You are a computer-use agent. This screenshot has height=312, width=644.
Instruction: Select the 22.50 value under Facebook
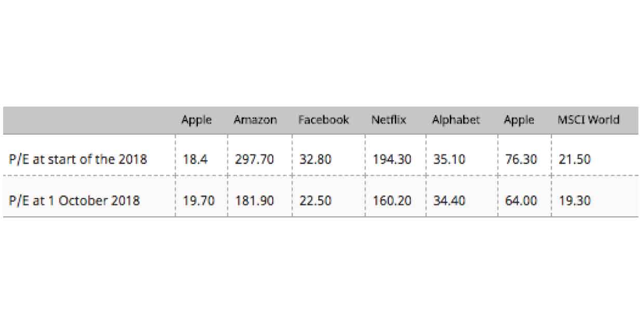(x=315, y=201)
